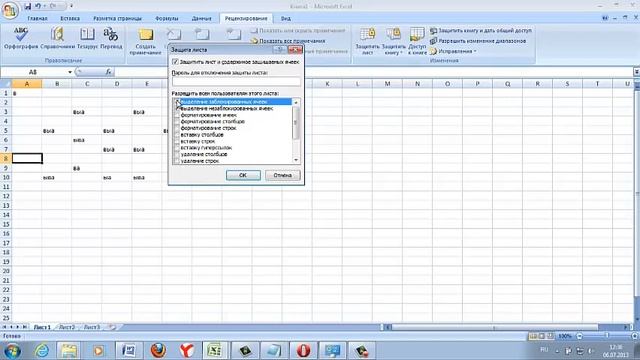Click the zoom slider handle

coord(607,336)
